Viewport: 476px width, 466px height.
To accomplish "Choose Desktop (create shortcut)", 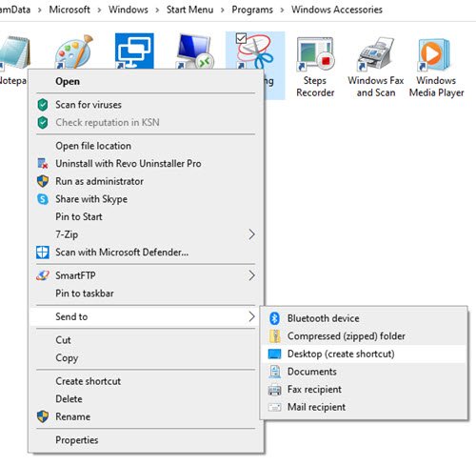I will point(364,354).
